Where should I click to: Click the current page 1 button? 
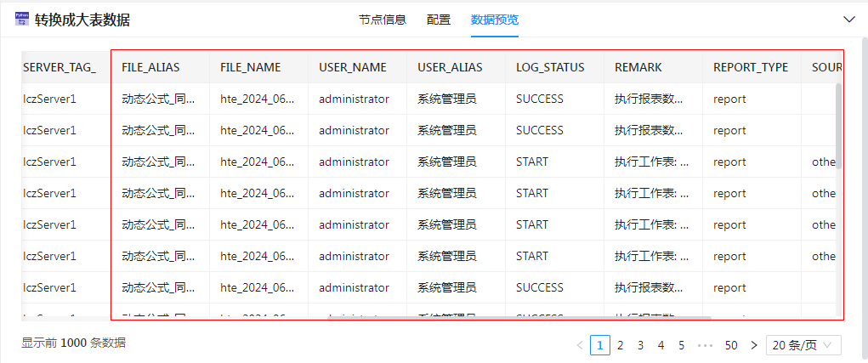pos(600,345)
